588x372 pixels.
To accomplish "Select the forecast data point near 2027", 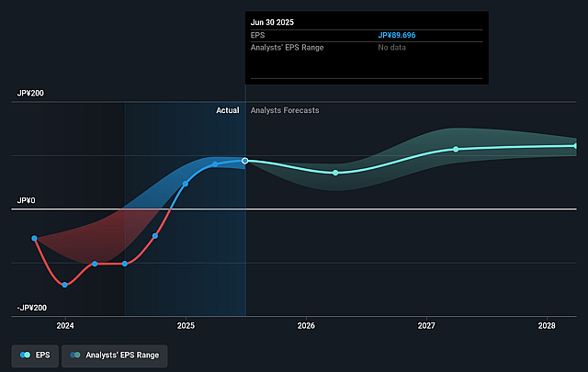I will coord(455,149).
